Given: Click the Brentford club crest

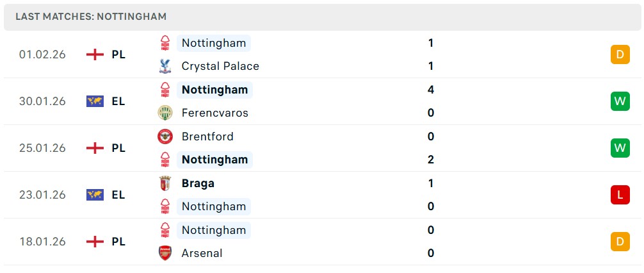Looking at the screenshot, I should click(165, 136).
